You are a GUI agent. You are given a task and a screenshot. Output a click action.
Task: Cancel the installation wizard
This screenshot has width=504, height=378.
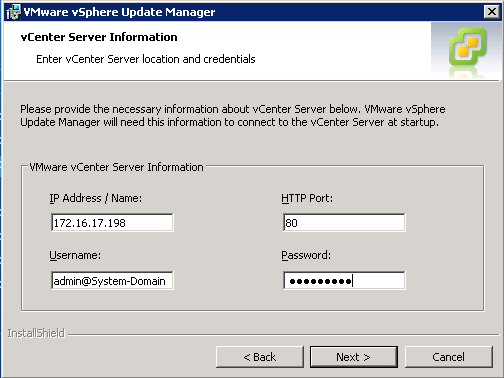point(449,357)
